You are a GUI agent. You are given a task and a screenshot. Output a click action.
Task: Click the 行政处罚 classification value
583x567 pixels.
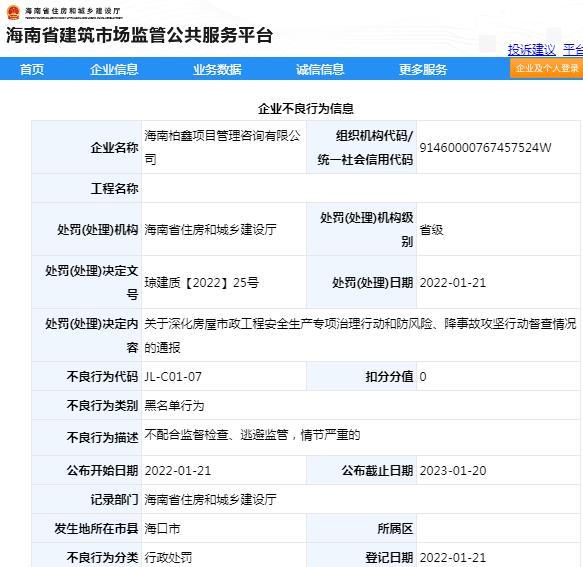point(168,557)
